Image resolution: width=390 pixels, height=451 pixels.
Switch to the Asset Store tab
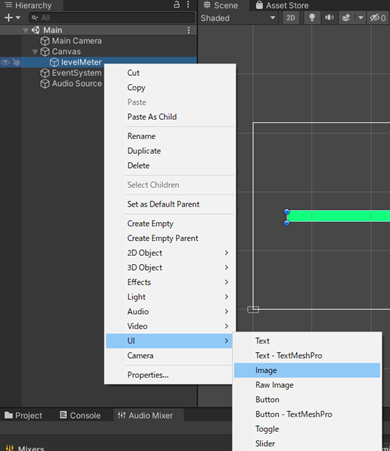point(282,5)
